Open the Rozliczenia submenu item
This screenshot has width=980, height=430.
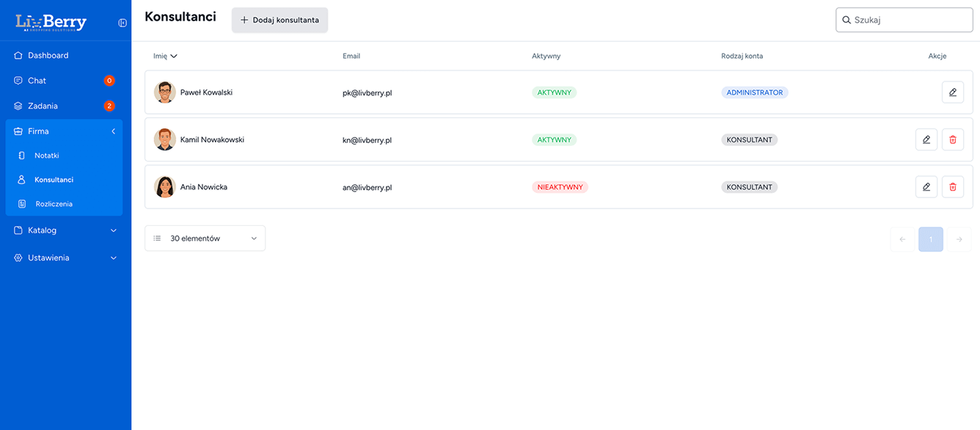[54, 204]
